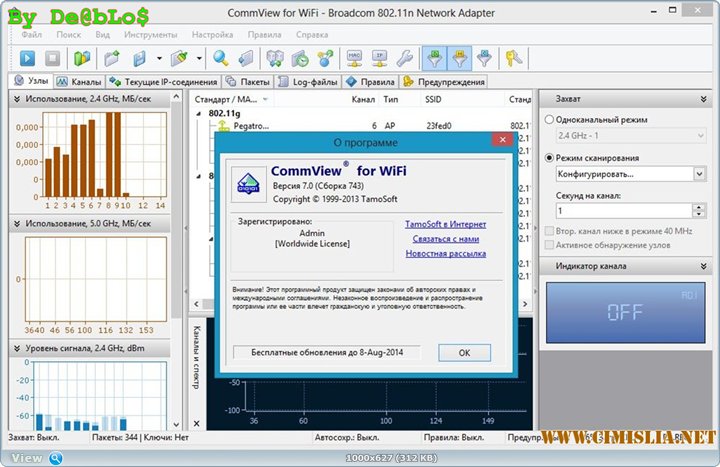Collapse the Уровень сигнала 2.4 GHz panel
Screen dimensions: 720x467
[x=17, y=349]
